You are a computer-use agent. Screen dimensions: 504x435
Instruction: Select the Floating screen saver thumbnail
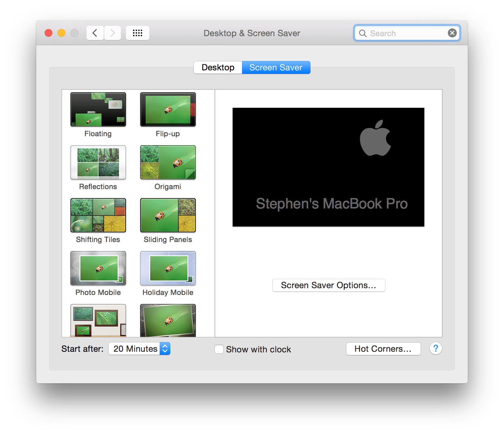pos(98,109)
